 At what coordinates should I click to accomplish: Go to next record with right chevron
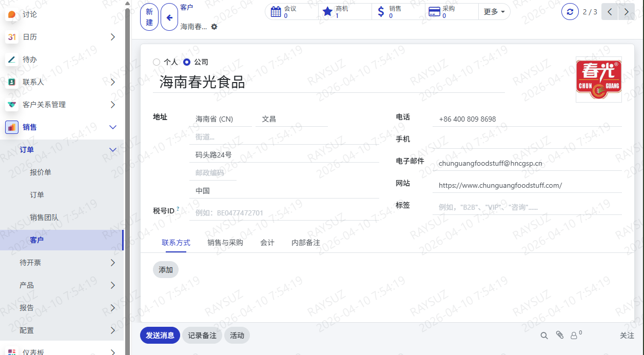[x=627, y=11]
